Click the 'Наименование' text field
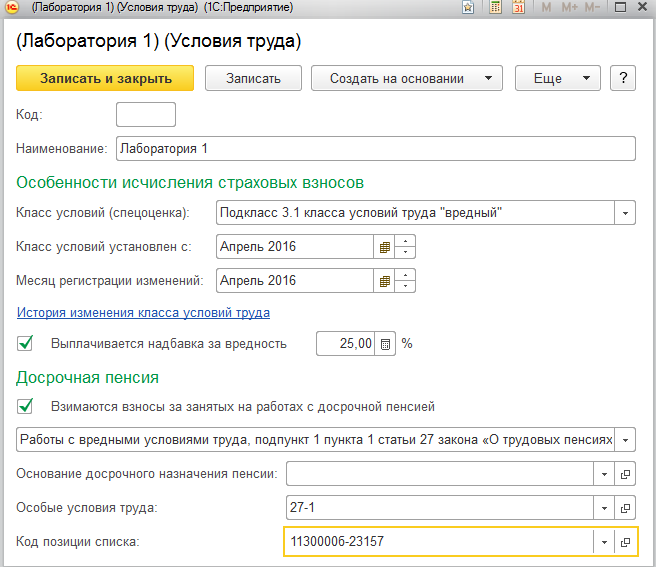 tap(375, 148)
